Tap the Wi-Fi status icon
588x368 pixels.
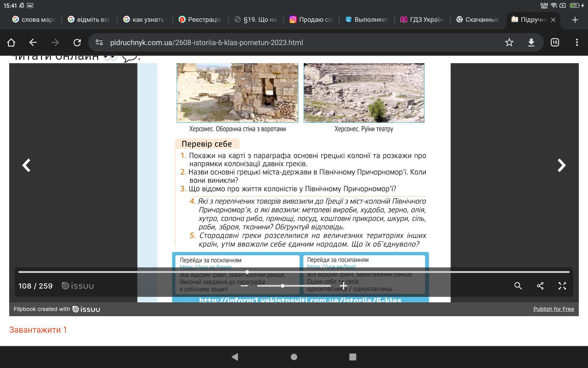(x=554, y=6)
